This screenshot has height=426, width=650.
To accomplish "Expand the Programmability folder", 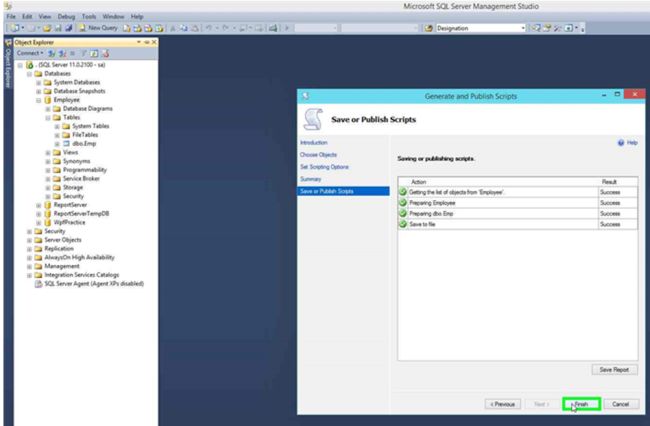I will tap(48, 170).
